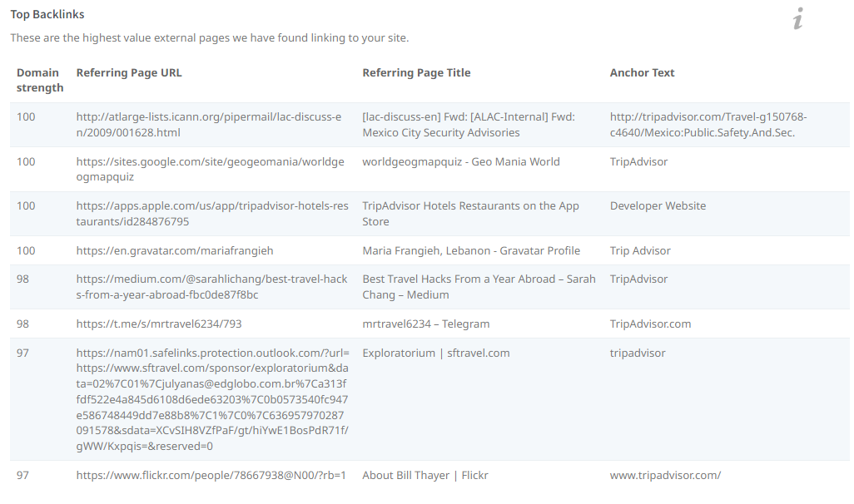Click the Domain strength column header

40,80
